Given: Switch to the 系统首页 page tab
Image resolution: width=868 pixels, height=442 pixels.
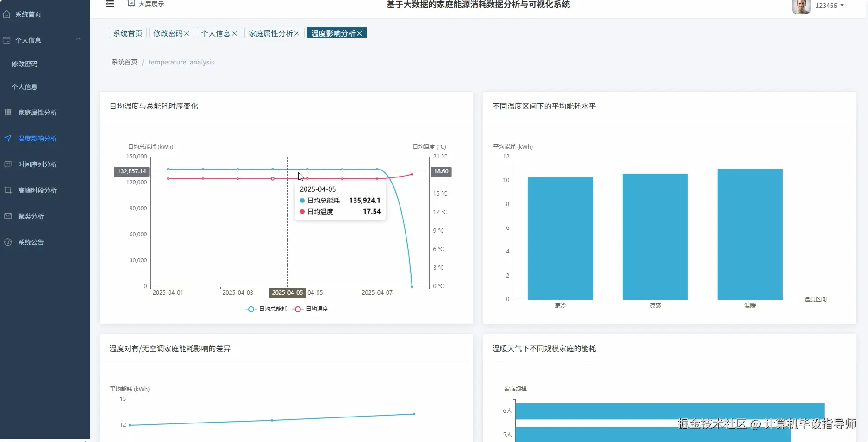Looking at the screenshot, I should pyautogui.click(x=128, y=33).
